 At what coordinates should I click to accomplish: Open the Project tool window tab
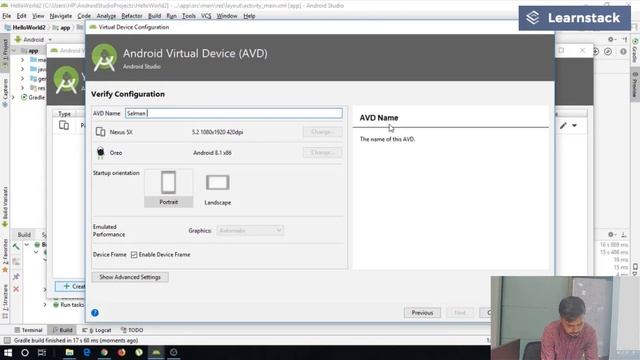[5, 52]
